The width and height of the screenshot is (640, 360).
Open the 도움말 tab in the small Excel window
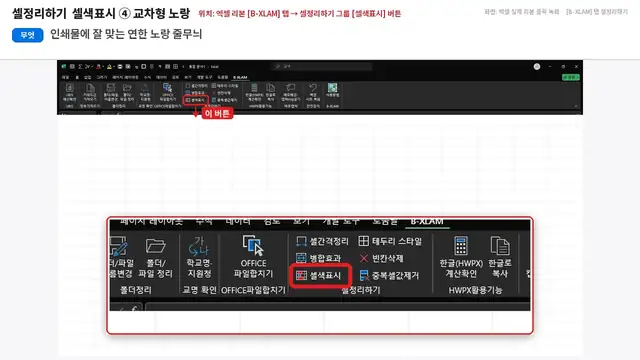pos(222,77)
